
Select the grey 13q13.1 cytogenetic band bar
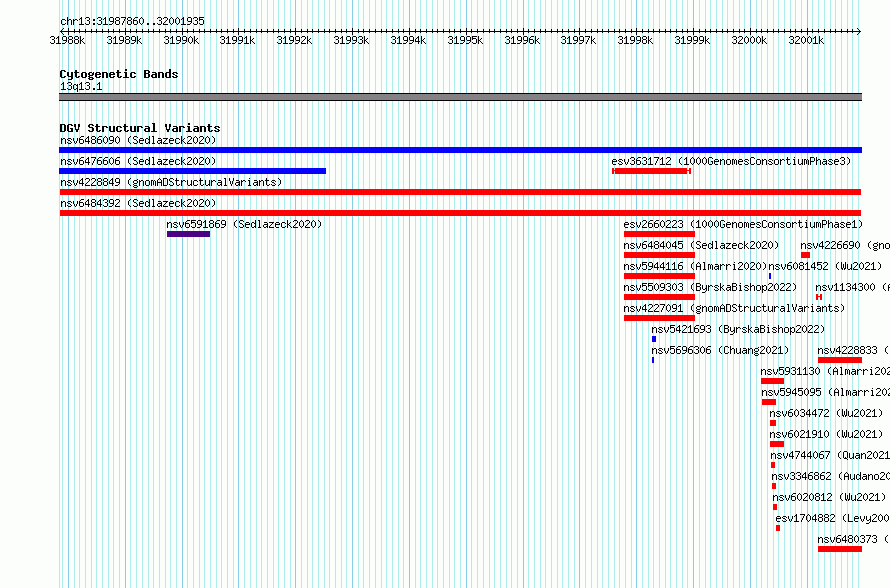(460, 97)
